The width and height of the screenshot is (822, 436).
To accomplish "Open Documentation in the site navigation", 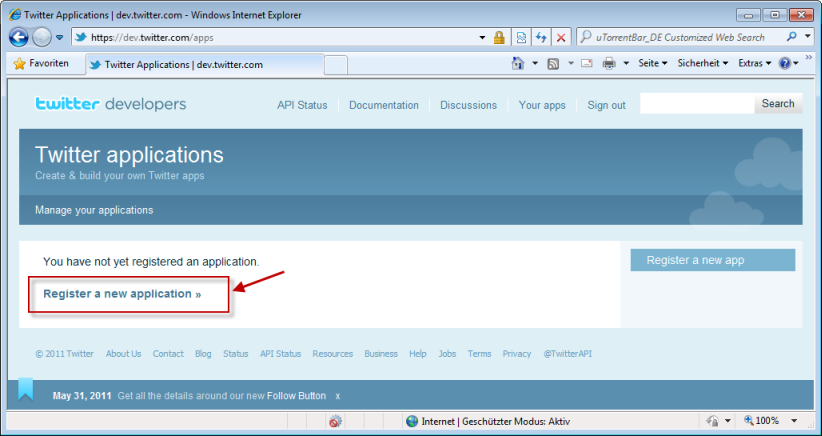I will [x=383, y=105].
